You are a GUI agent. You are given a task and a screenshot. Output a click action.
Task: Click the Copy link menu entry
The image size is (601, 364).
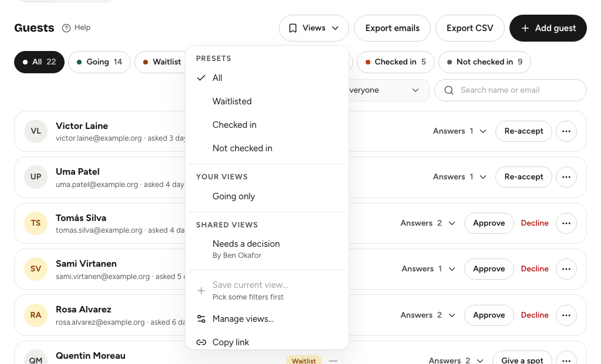[x=267, y=342]
